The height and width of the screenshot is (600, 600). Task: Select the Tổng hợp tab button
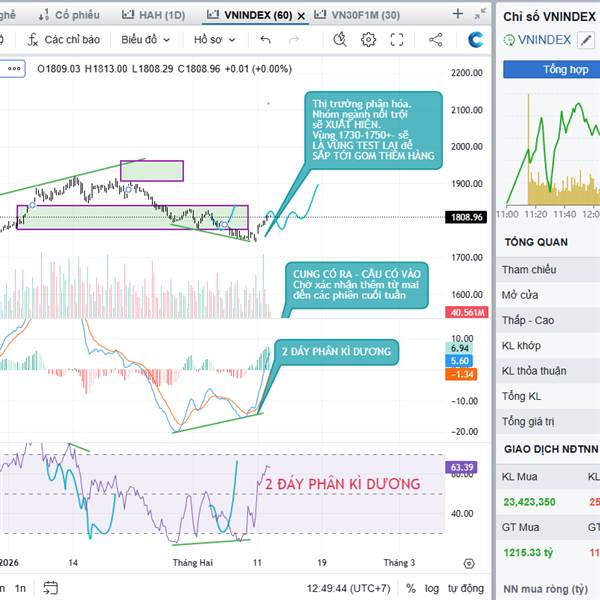[551, 69]
